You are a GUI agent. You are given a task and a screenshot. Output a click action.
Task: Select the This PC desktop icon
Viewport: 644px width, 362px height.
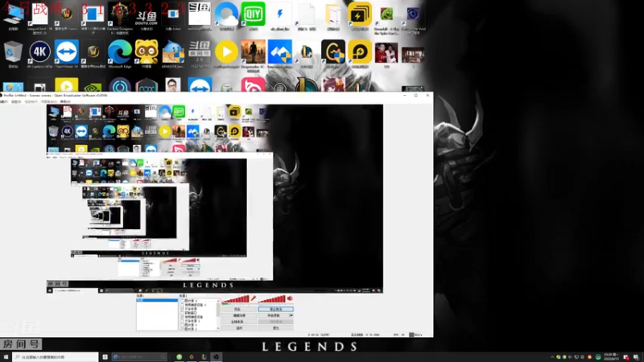13,15
